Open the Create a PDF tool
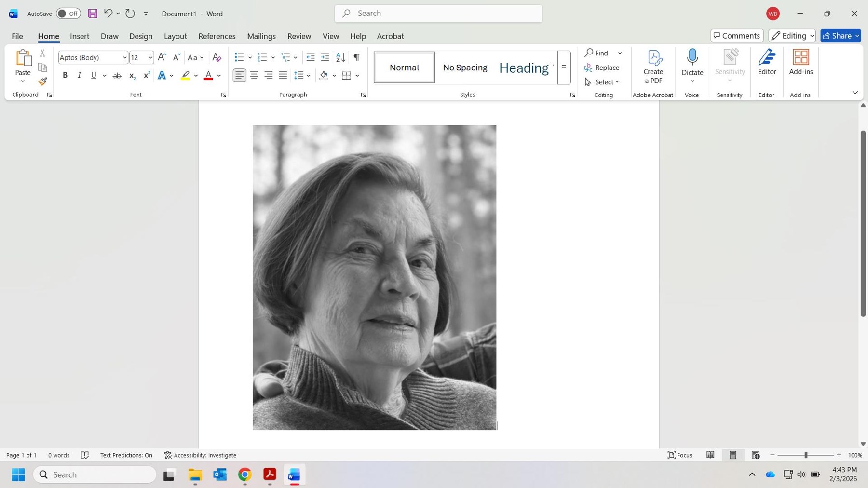868x488 pixels. [653, 67]
